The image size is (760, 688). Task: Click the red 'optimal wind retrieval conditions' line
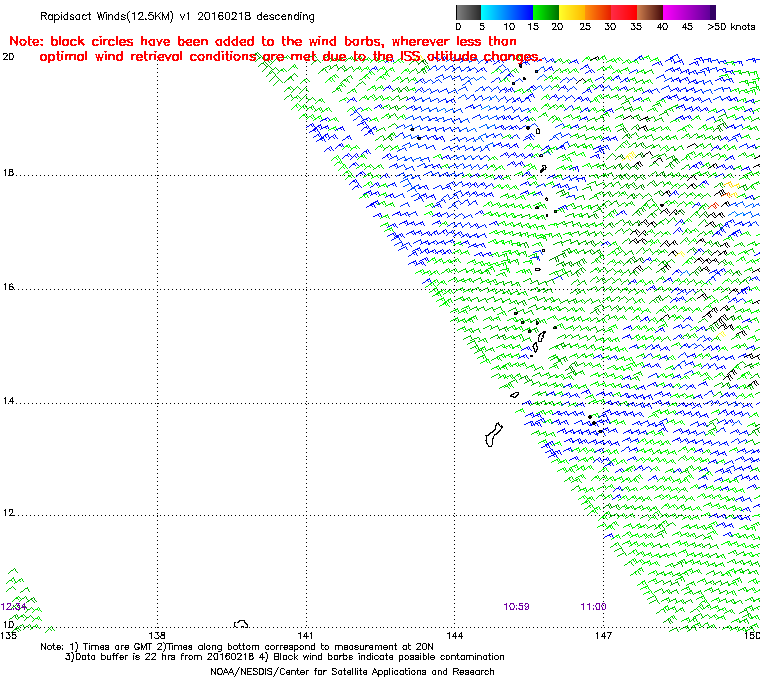tap(289, 57)
